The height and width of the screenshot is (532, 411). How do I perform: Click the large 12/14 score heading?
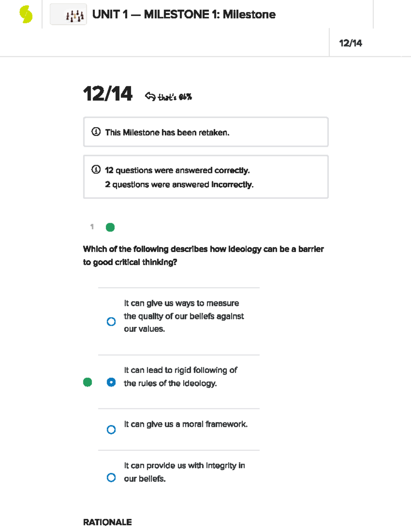coord(108,94)
